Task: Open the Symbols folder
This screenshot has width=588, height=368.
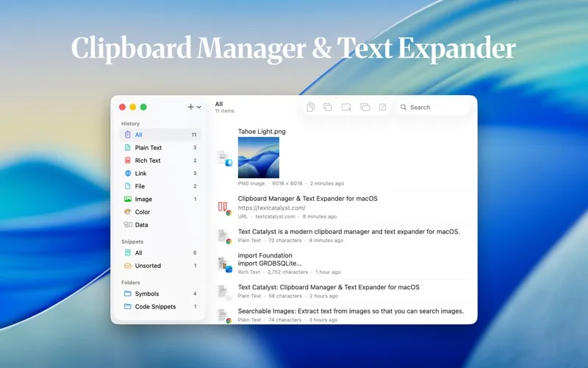Action: click(x=160, y=294)
